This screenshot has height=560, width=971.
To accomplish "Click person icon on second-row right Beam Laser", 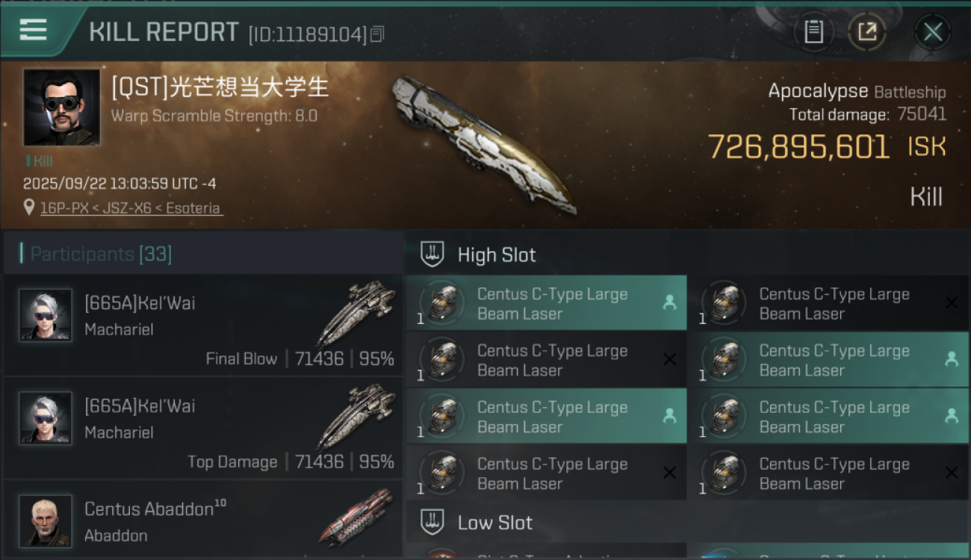I will (952, 359).
